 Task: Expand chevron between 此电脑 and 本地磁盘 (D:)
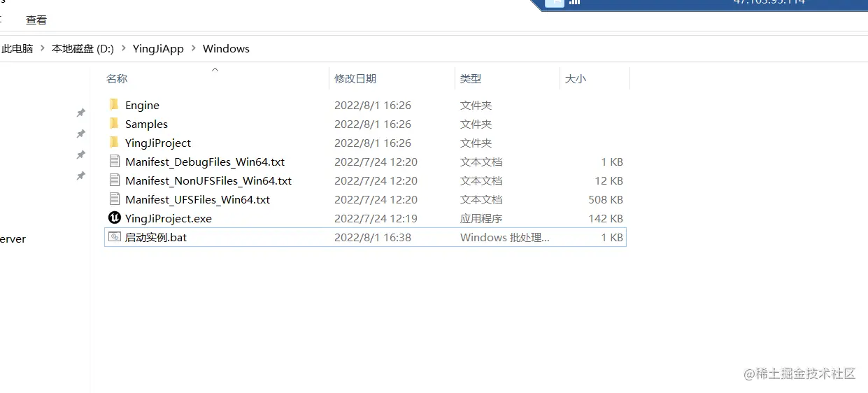click(x=43, y=49)
